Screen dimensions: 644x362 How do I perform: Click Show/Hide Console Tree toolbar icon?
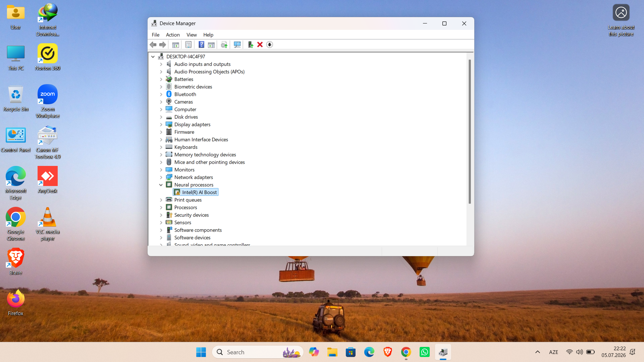175,45
